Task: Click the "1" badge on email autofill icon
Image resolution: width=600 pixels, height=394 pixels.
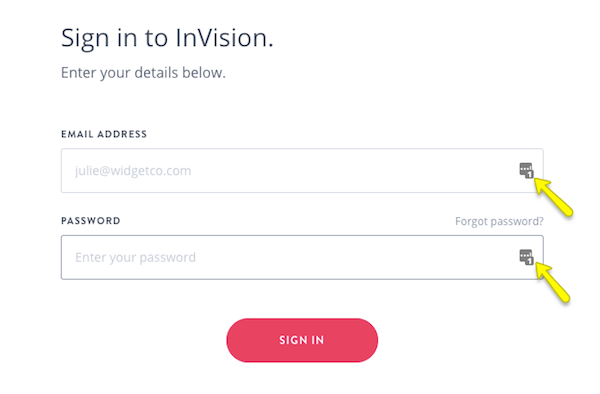Action: point(530,174)
